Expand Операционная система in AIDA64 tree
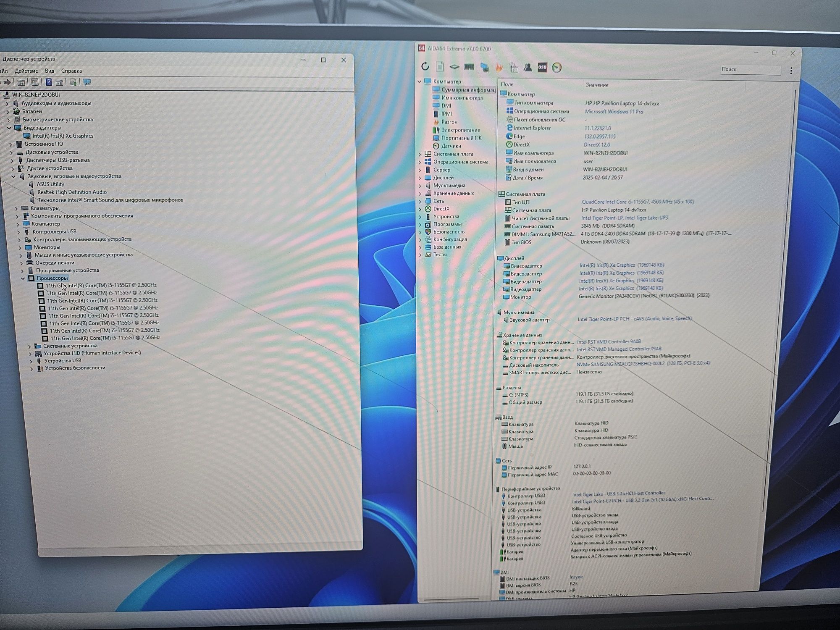Viewport: 840px width, 630px height. coord(420,162)
